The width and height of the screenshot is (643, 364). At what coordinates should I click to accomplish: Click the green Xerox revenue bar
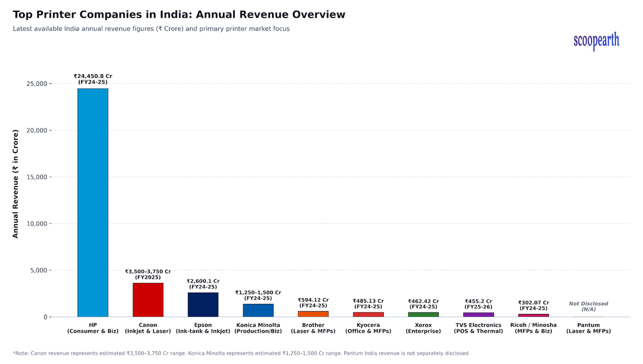pos(423,314)
